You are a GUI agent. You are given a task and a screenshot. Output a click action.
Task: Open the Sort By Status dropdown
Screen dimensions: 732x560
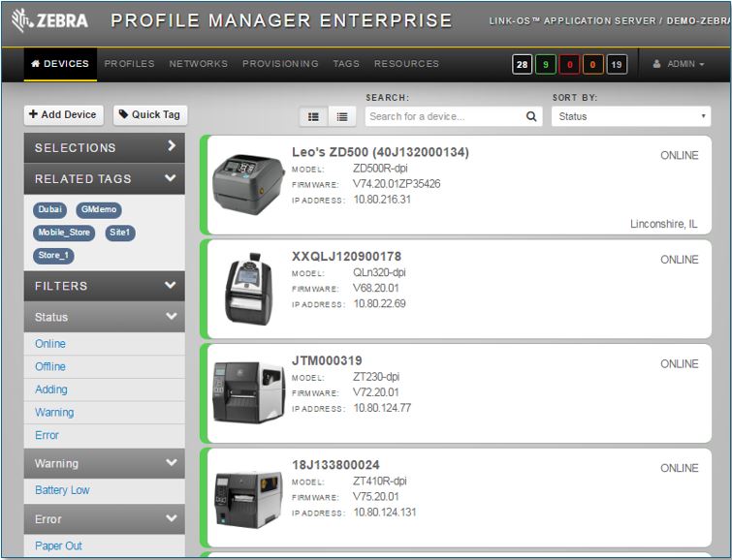coord(631,116)
